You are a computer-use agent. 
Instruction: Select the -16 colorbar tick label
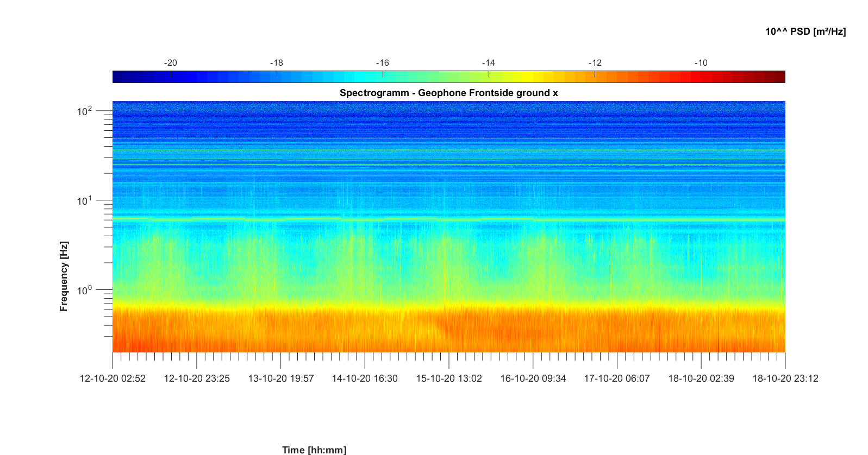tap(383, 63)
